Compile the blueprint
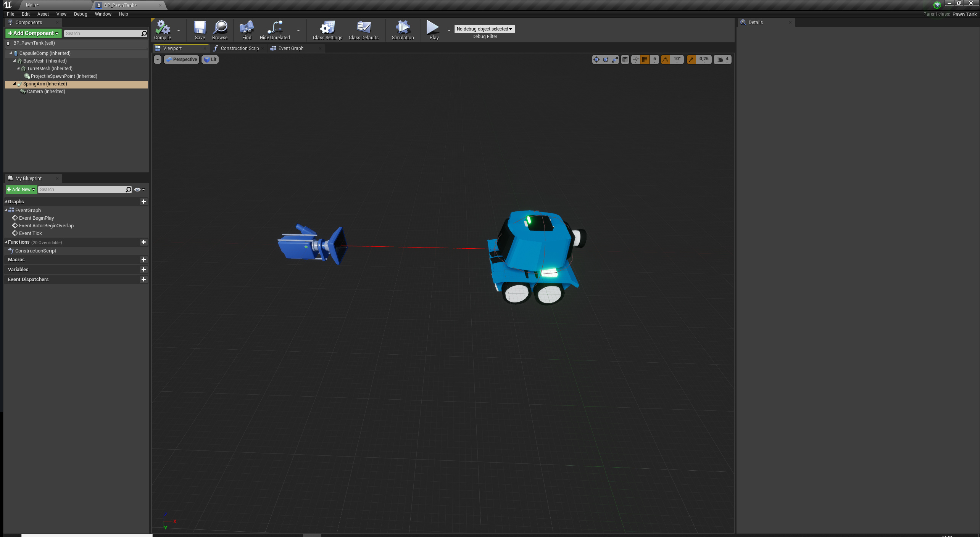The image size is (980, 537). click(163, 30)
